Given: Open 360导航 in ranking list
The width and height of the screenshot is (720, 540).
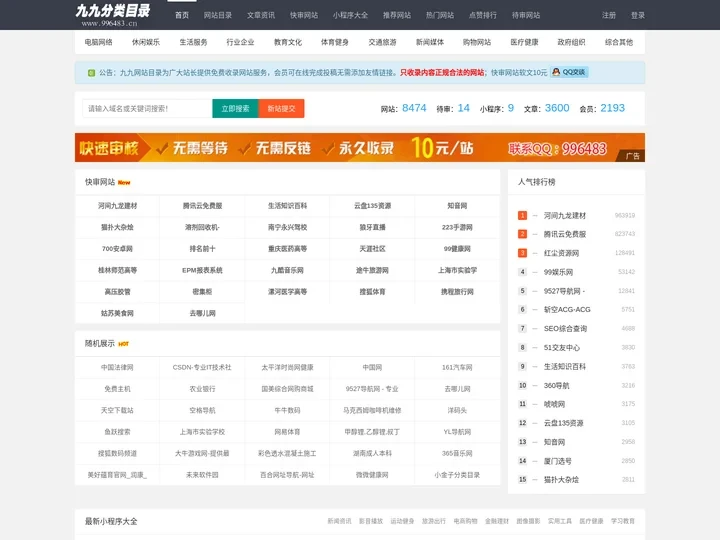Looking at the screenshot, I should 557,386.
